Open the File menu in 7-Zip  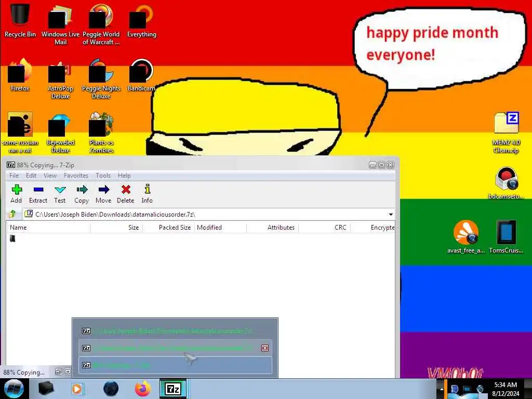pyautogui.click(x=14, y=176)
